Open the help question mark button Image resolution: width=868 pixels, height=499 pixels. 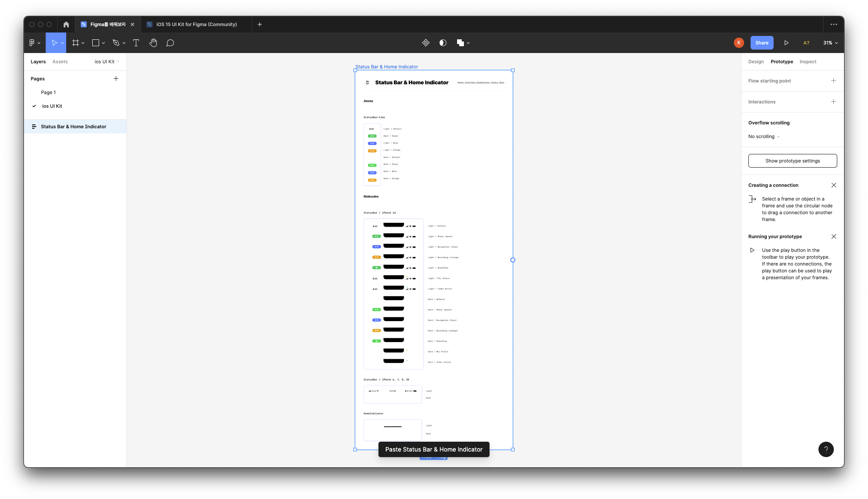[x=826, y=449]
